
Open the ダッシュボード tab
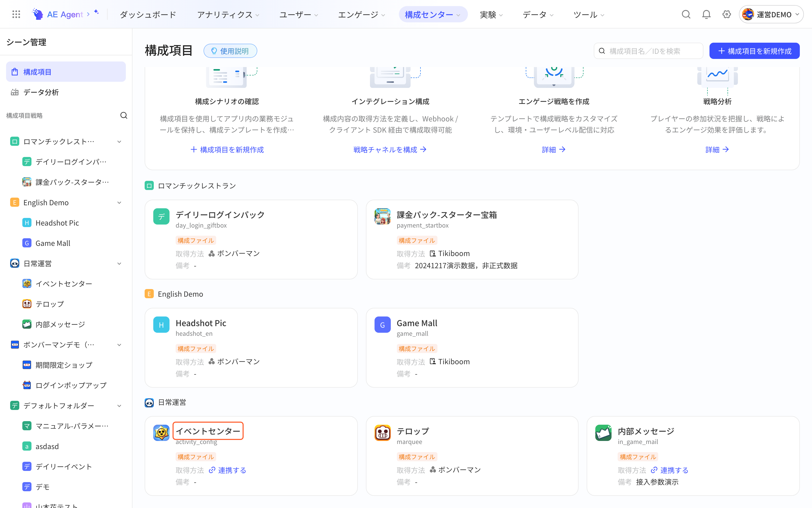pos(148,14)
